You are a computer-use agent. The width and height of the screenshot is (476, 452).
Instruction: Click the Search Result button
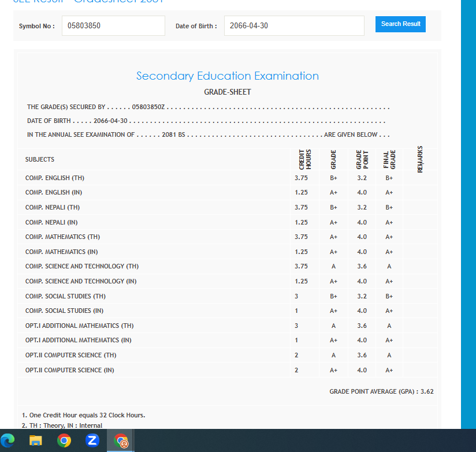coord(400,24)
